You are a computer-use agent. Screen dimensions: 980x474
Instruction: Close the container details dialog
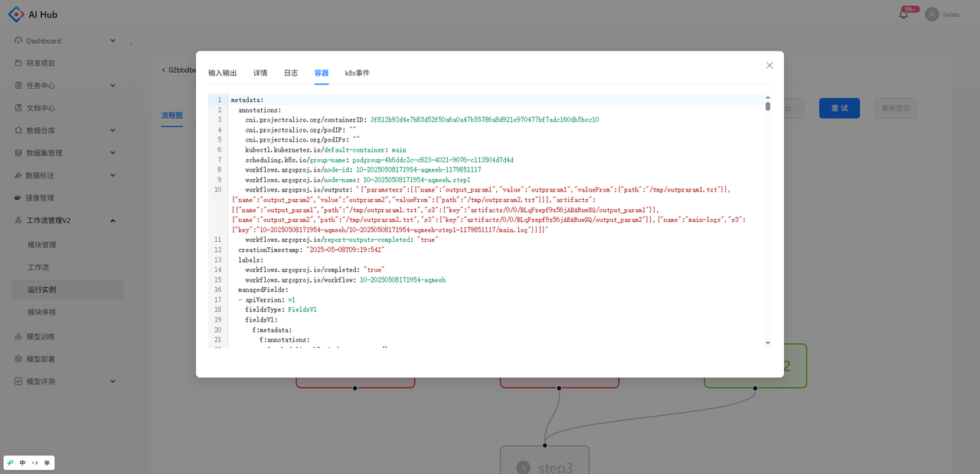point(769,65)
